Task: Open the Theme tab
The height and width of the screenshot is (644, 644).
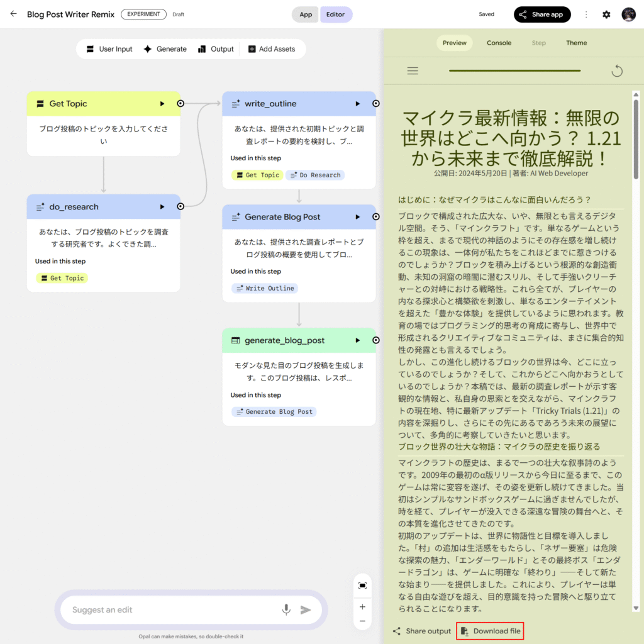Action: tap(576, 43)
